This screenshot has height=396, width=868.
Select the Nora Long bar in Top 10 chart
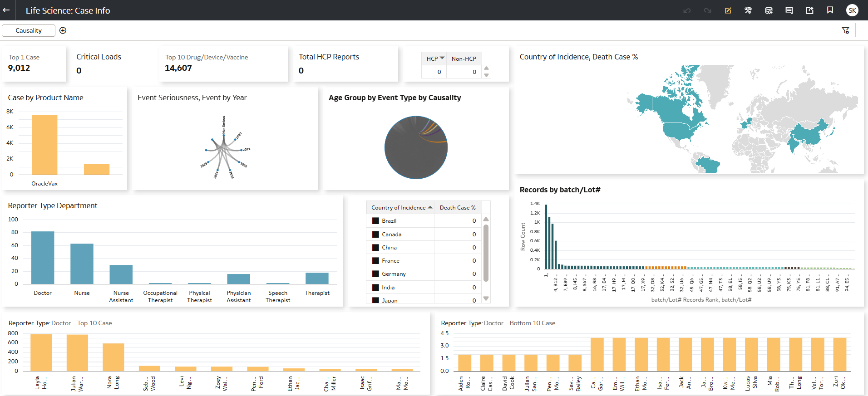coord(113,357)
